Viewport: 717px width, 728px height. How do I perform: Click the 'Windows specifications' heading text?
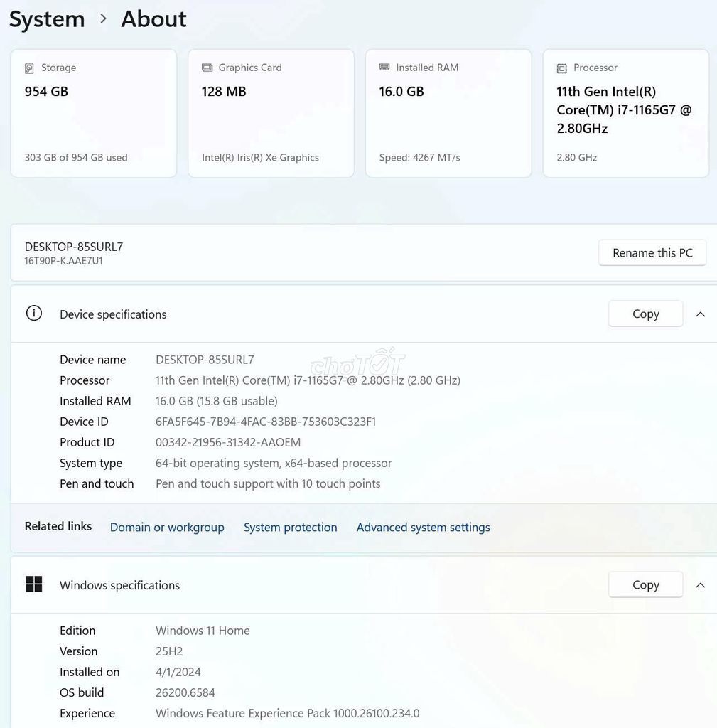coord(119,585)
